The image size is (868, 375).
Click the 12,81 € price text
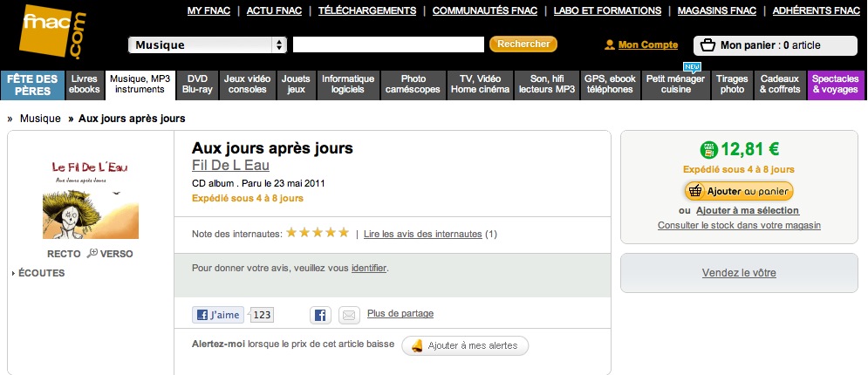click(750, 149)
